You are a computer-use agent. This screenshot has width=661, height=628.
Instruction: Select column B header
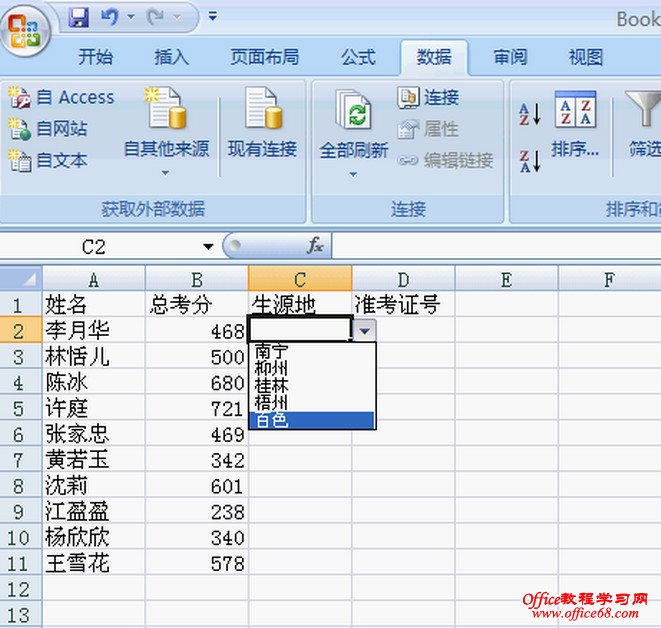(x=197, y=279)
